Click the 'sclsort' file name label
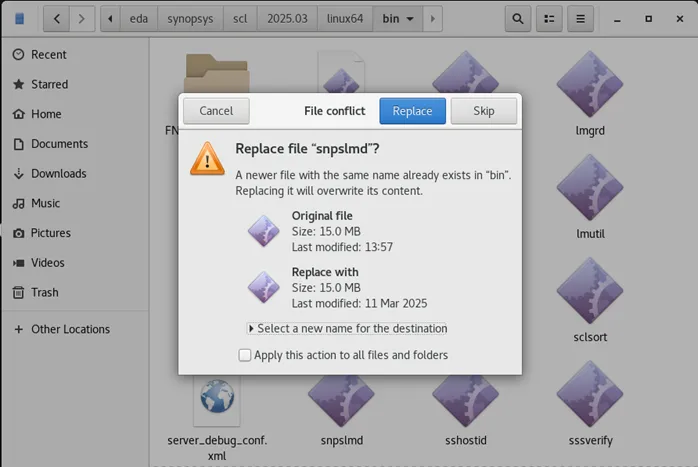698x467 pixels. pyautogui.click(x=590, y=337)
